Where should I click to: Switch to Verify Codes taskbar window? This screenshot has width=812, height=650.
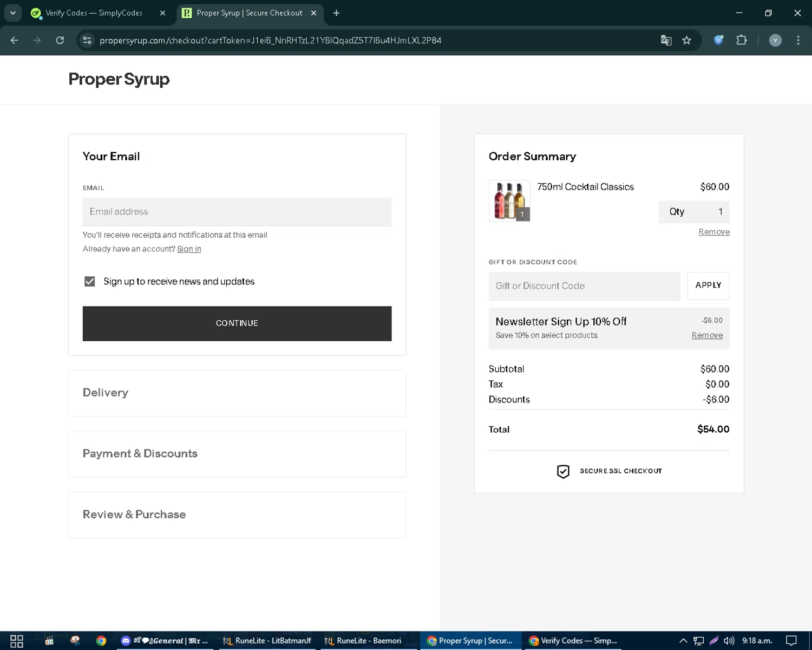click(573, 641)
